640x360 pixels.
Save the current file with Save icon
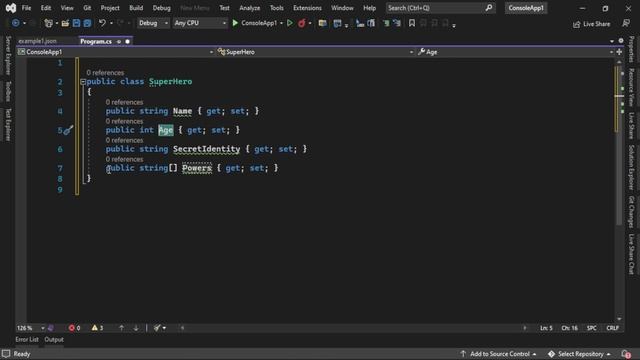pyautogui.click(x=76, y=23)
